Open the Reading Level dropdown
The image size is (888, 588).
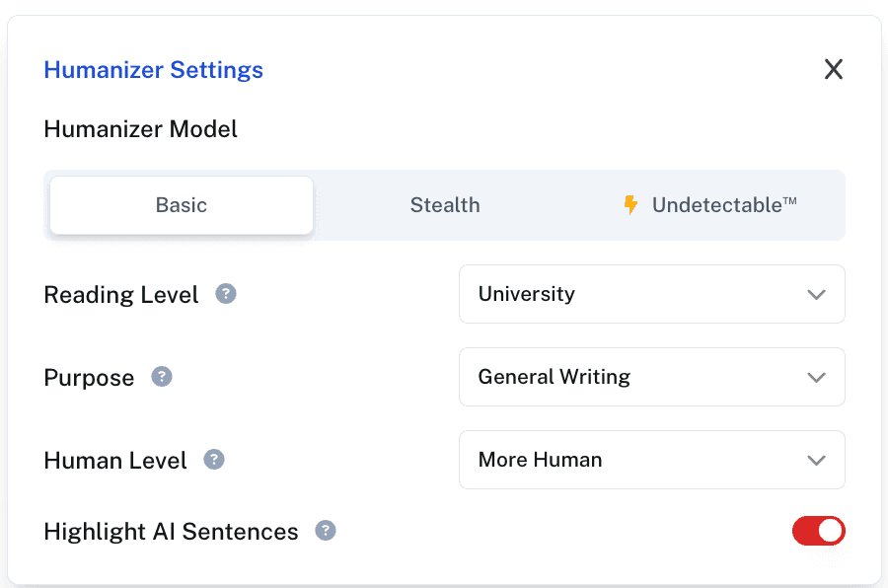click(x=651, y=294)
